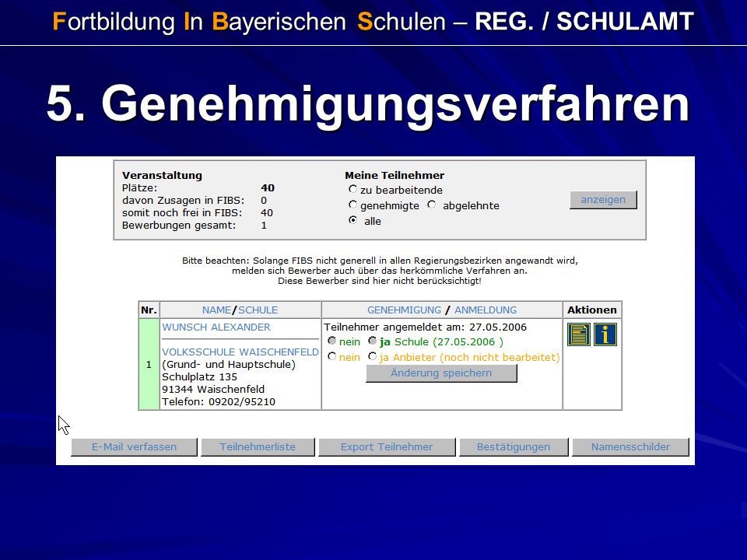The image size is (747, 560).
Task: Click the 'Veranstaltung' heading
Action: click(162, 175)
